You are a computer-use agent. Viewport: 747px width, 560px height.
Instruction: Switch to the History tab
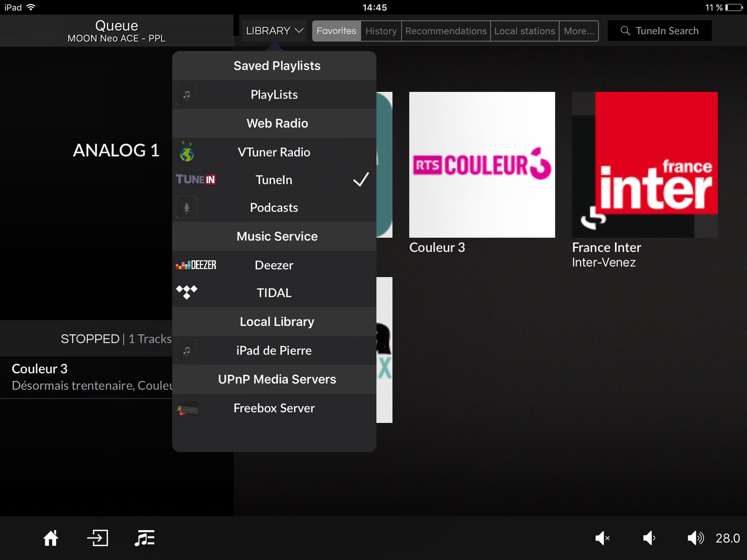(381, 31)
